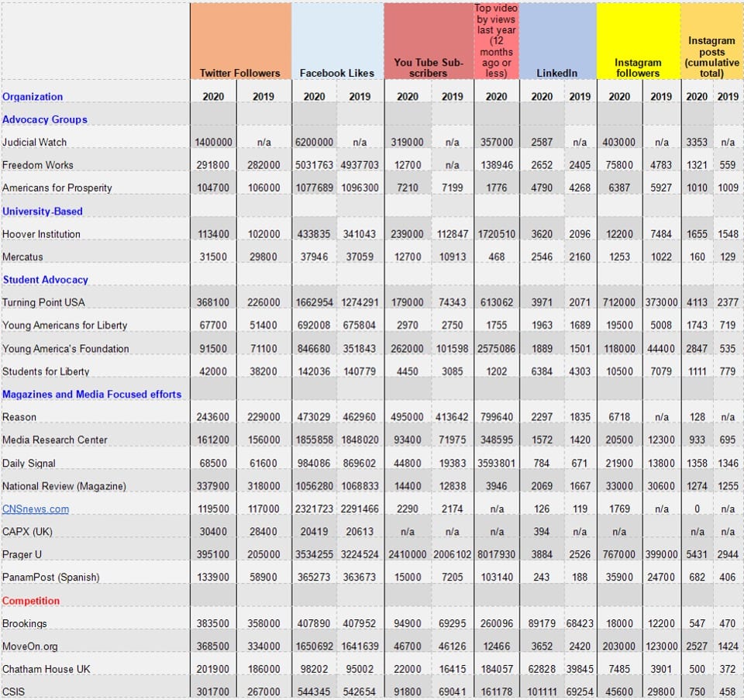The image size is (744, 700).
Task: Click the Young Americans for Liberty label
Action: click(x=64, y=325)
